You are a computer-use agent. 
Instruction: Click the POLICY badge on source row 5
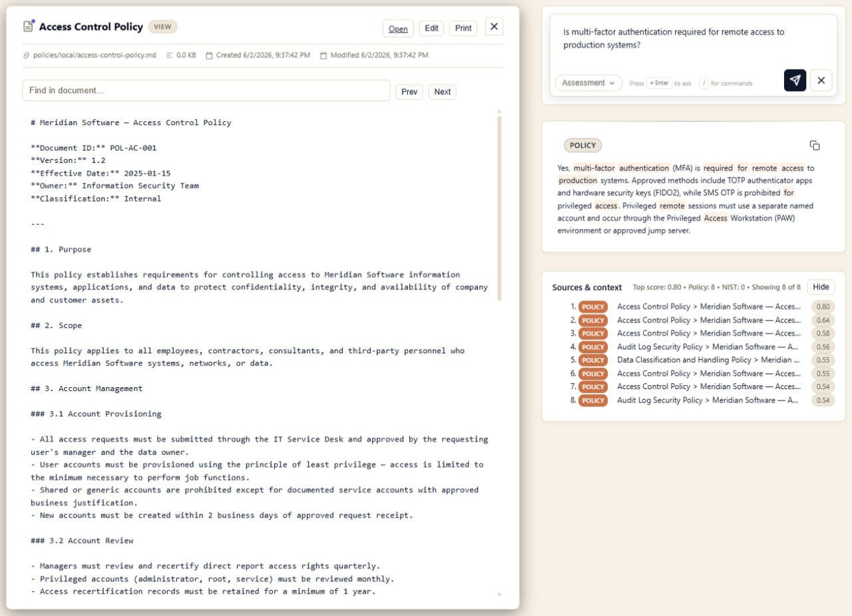click(x=593, y=360)
